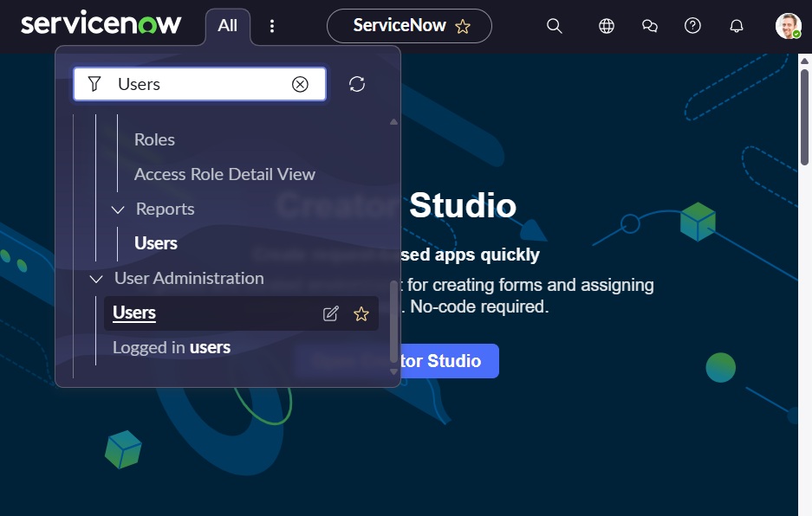
Task: Open the help question mark icon
Action: (692, 25)
